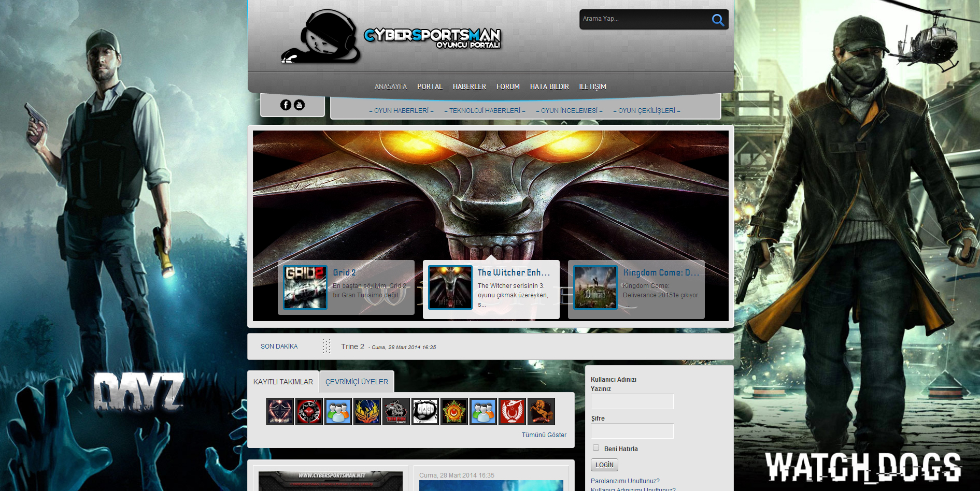Open OYUN ÇEKİLİŞLERİ category link
Screen dimensions: 980x491
[647, 111]
